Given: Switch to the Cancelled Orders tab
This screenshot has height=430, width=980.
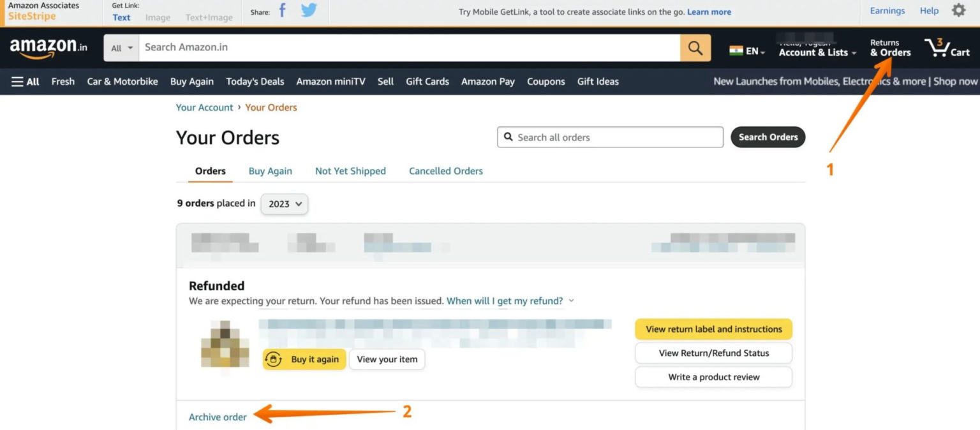Looking at the screenshot, I should (445, 170).
